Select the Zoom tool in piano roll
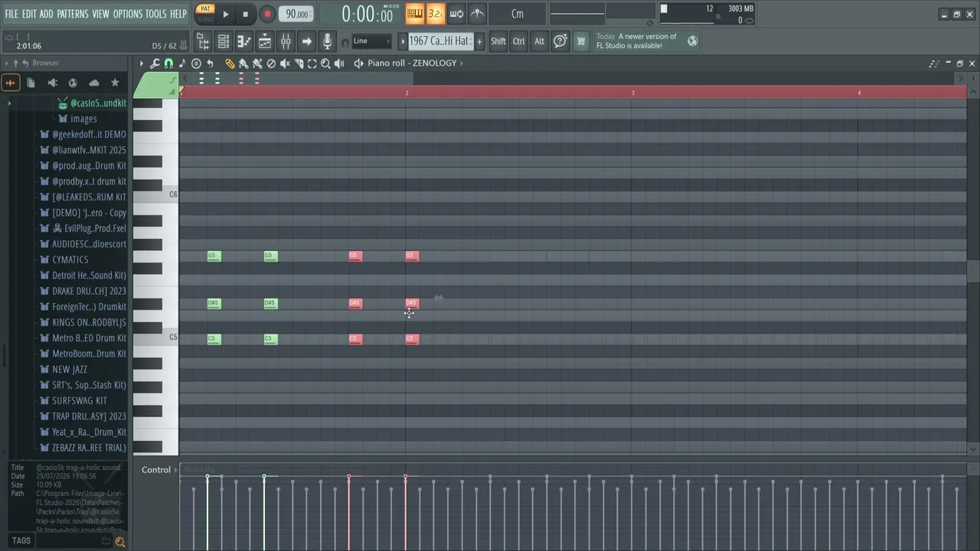 tap(326, 64)
